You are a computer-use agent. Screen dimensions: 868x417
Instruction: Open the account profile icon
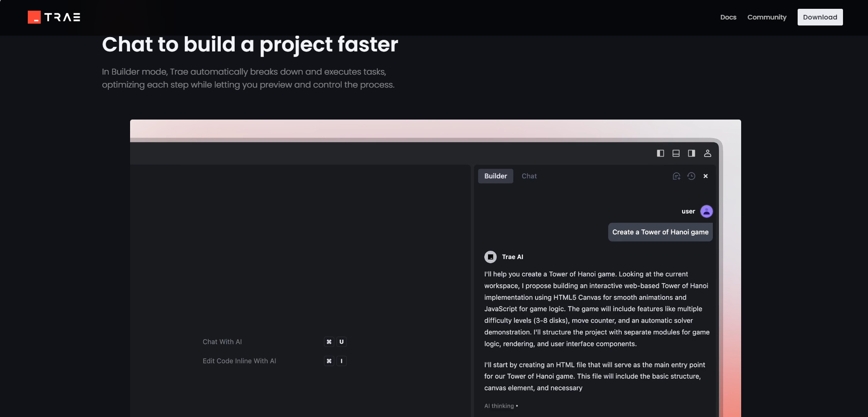pyautogui.click(x=707, y=153)
